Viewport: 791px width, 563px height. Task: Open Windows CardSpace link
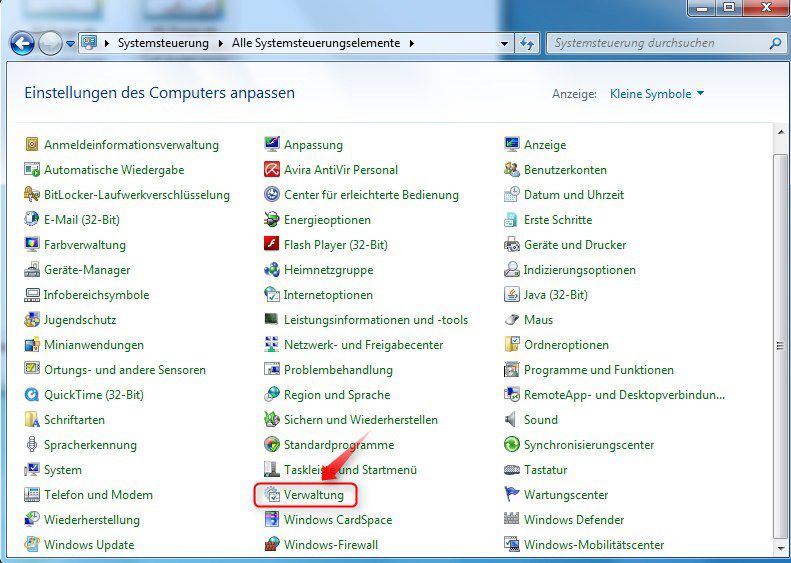pos(338,520)
